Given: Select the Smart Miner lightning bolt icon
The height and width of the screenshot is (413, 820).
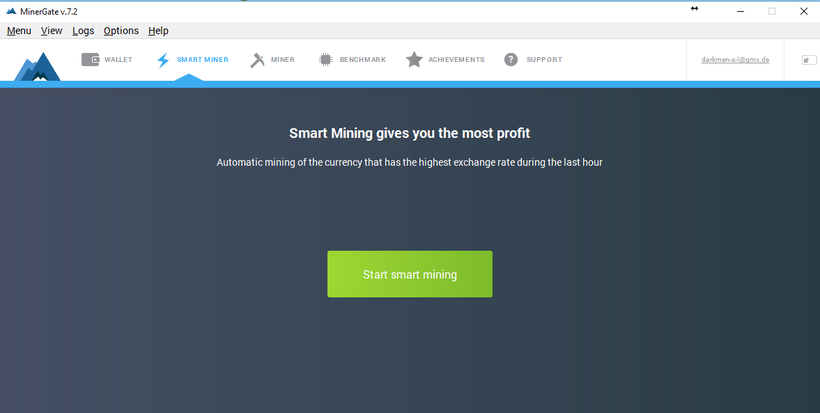Looking at the screenshot, I should coord(163,60).
